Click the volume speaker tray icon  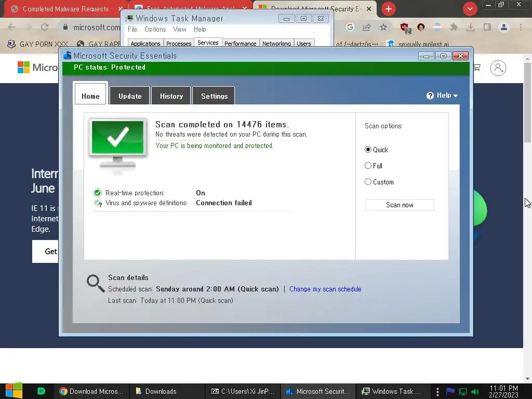click(475, 392)
